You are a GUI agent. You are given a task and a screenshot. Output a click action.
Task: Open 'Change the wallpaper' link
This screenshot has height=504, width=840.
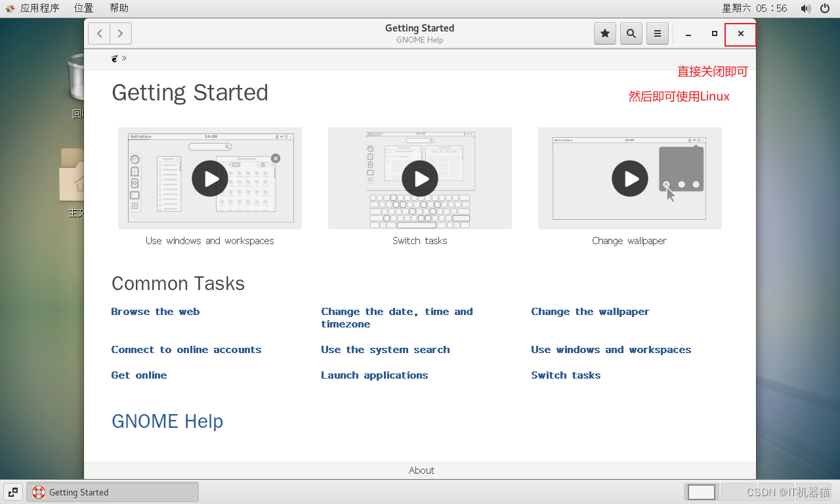[591, 312]
